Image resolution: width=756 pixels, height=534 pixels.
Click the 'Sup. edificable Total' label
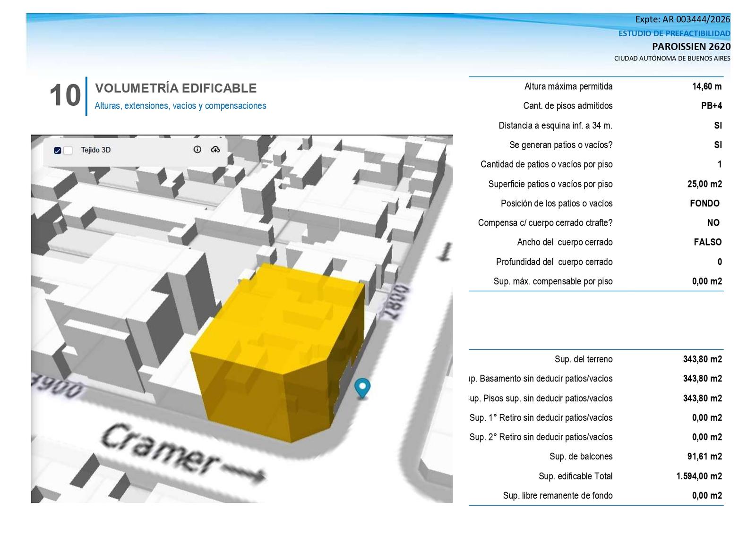click(576, 476)
